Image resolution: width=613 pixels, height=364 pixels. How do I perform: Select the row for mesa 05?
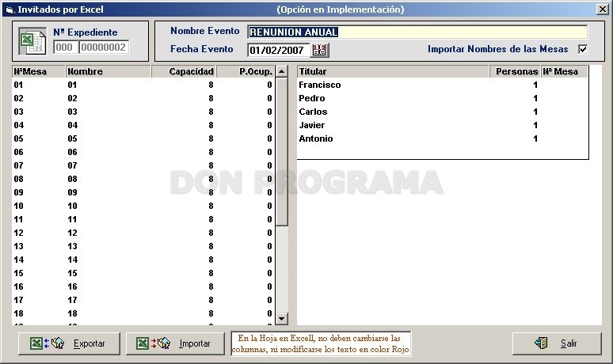point(143,138)
